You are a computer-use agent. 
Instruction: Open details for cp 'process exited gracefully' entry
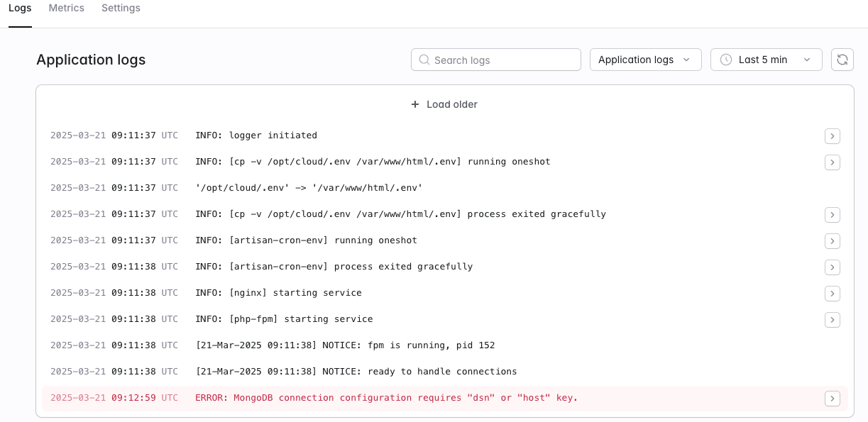click(x=833, y=215)
